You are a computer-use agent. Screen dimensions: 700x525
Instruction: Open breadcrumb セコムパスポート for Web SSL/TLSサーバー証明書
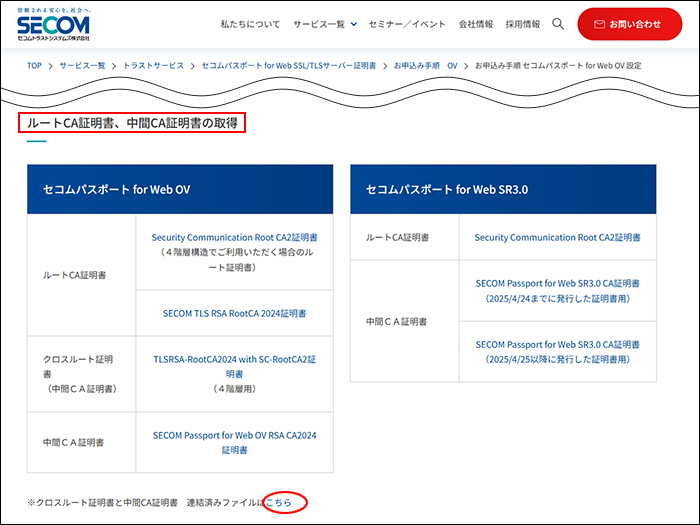coord(289,66)
